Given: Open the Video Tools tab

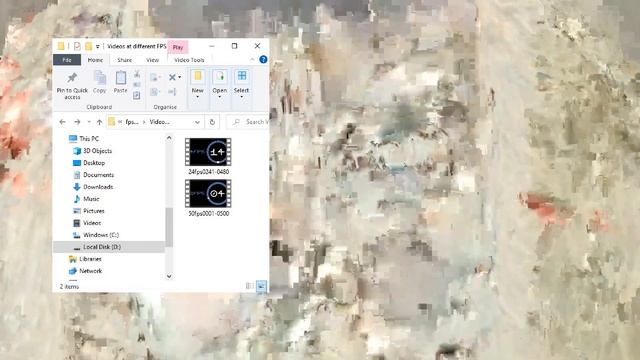Looking at the screenshot, I should [x=189, y=60].
